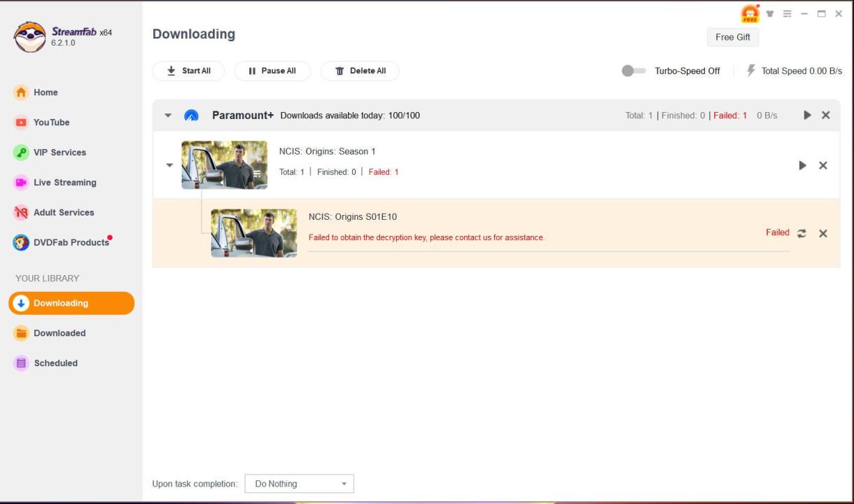Start NCIS: Origins Season 1 download
Viewport: 854px width, 504px height.
[803, 165]
